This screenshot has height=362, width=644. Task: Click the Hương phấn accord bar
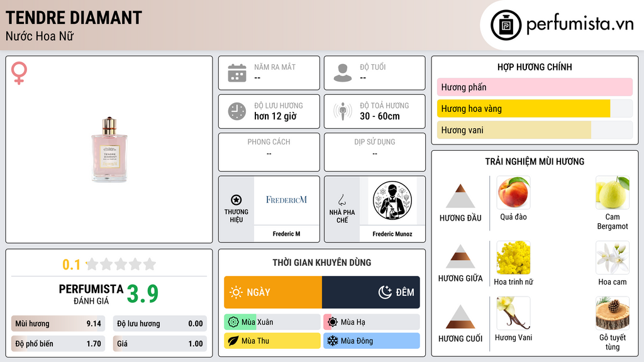pos(535,87)
